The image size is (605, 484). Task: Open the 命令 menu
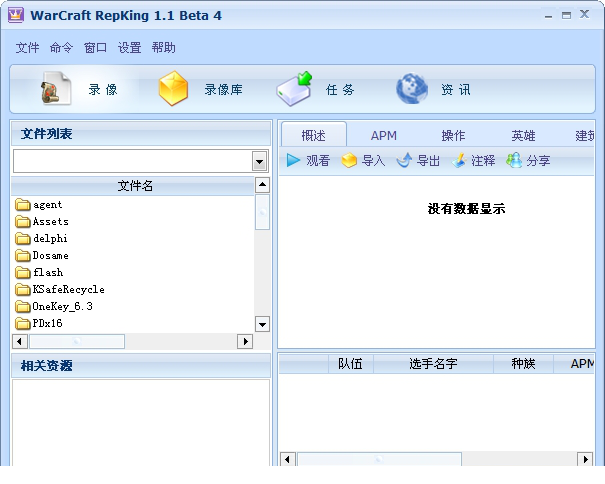click(x=61, y=47)
